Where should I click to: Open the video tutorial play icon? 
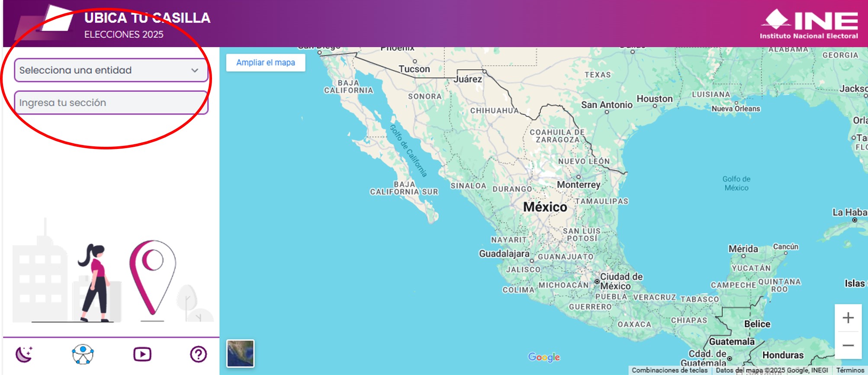coord(142,354)
